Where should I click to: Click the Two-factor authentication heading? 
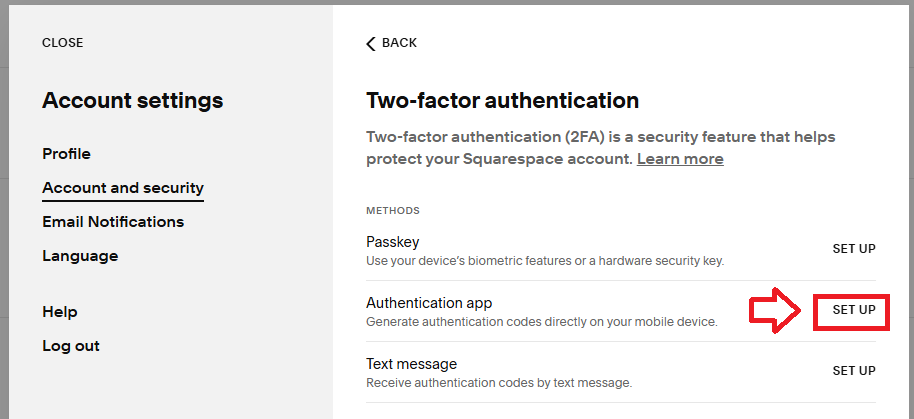[x=502, y=101]
